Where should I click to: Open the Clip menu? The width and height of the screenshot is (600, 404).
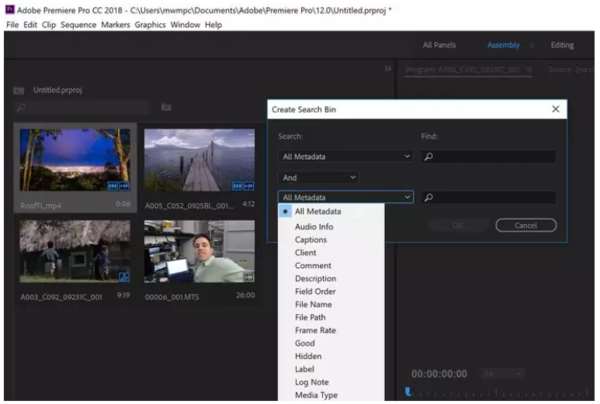[x=49, y=25]
